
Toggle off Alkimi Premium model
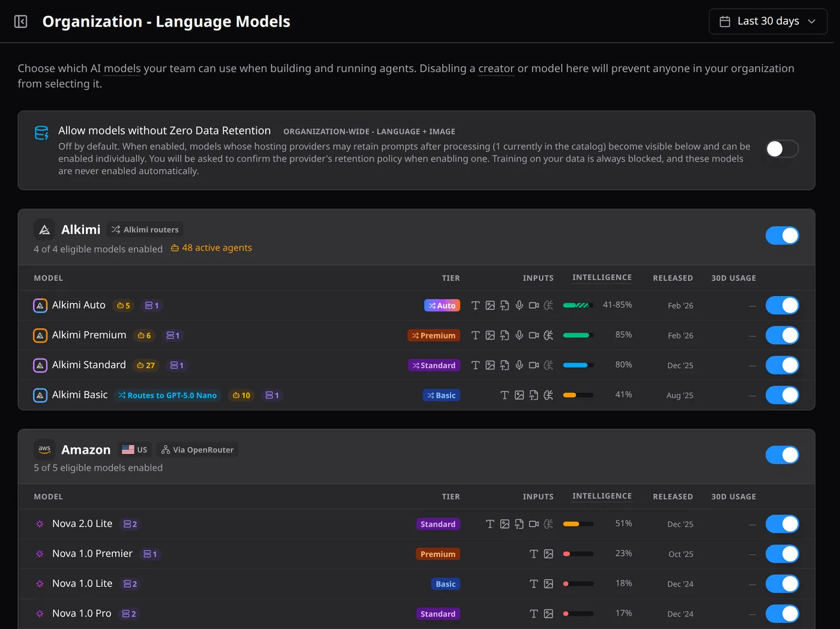point(782,336)
